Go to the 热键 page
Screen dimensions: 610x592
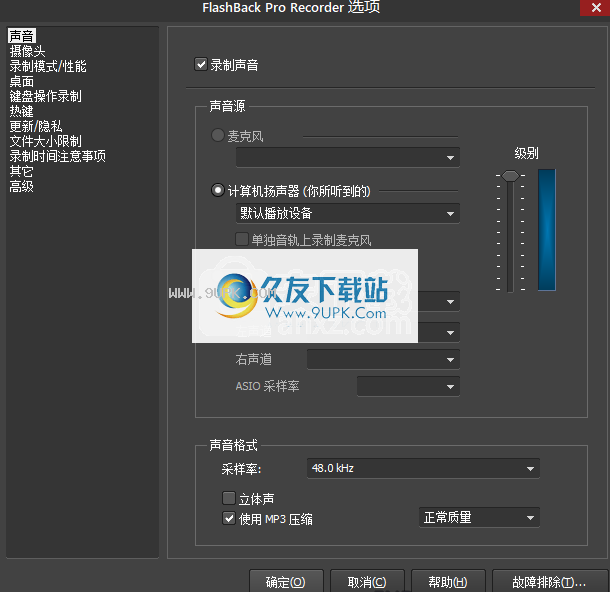point(21,111)
